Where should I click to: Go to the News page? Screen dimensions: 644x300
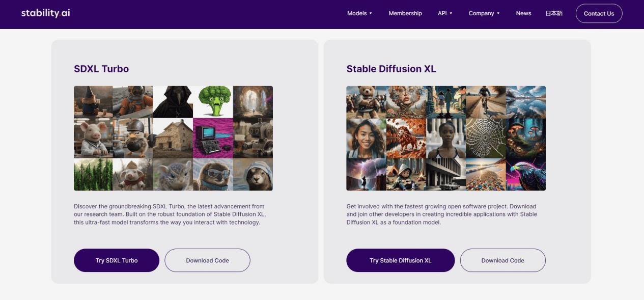pyautogui.click(x=523, y=13)
